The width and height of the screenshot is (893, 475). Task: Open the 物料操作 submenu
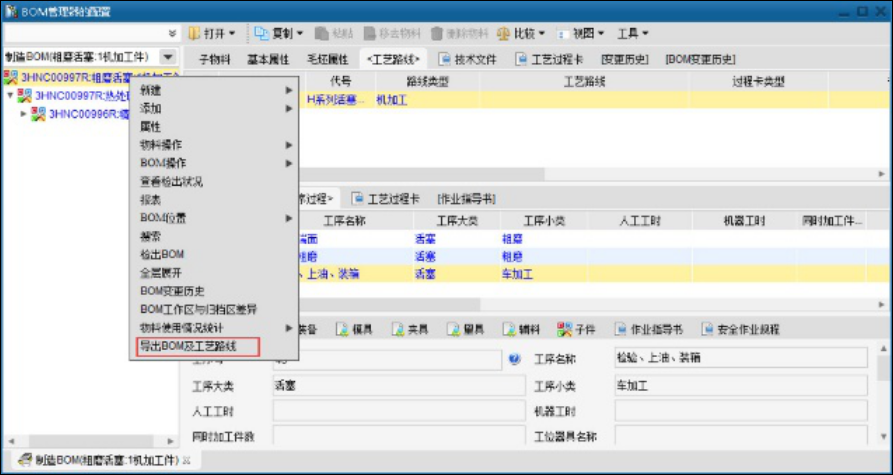click(214, 145)
